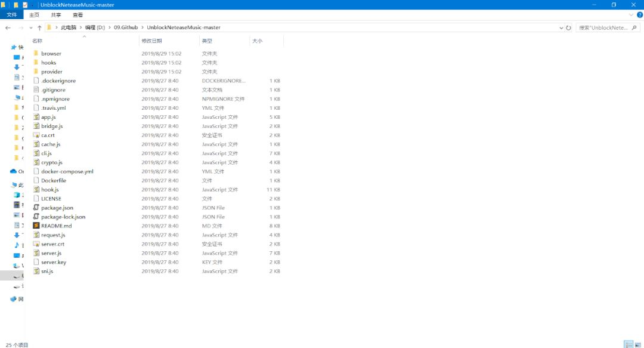Viewport: 644px width, 348px height.
Task: Click the search magnifier icon
Action: click(x=634, y=27)
